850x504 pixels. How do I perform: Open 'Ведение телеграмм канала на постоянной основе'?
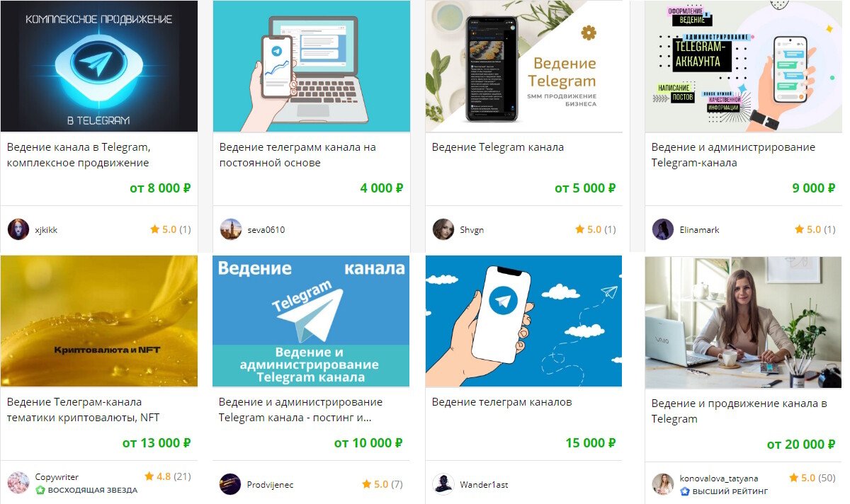pyautogui.click(x=297, y=155)
